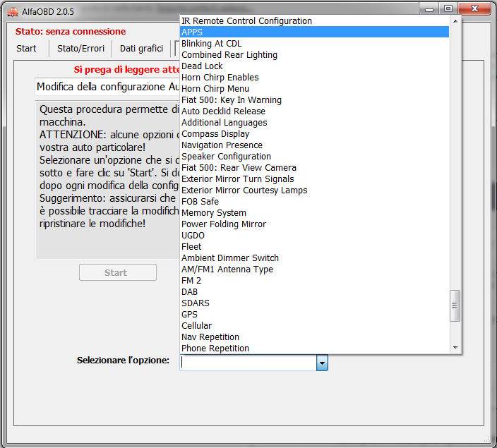The height and width of the screenshot is (448, 497).
Task: Minimize the AlfaOBD window
Action: (x=429, y=9)
